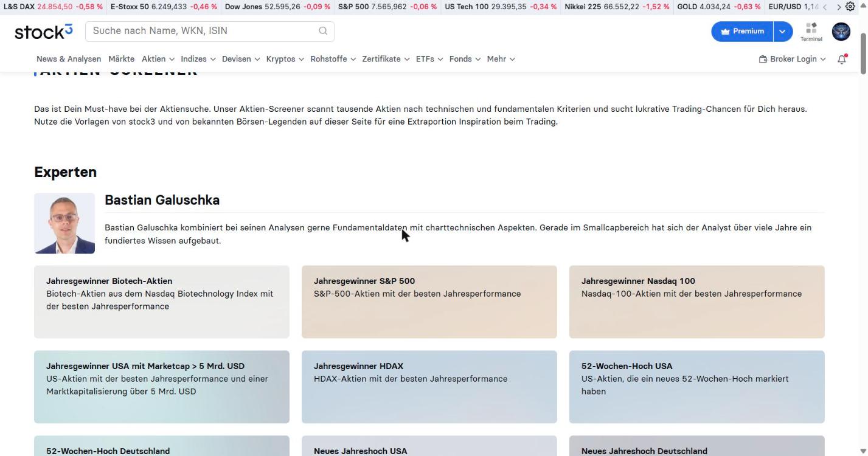Go to previous ticker items arrow

pos(825,7)
